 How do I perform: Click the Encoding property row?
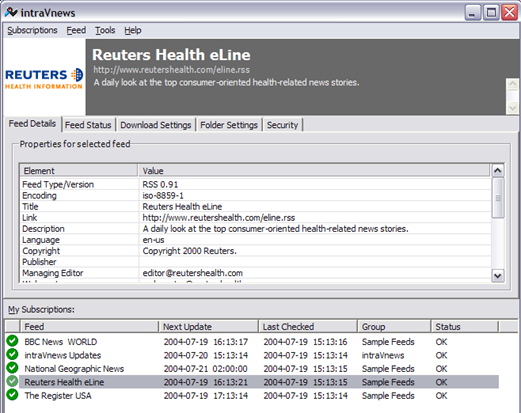[x=256, y=195]
